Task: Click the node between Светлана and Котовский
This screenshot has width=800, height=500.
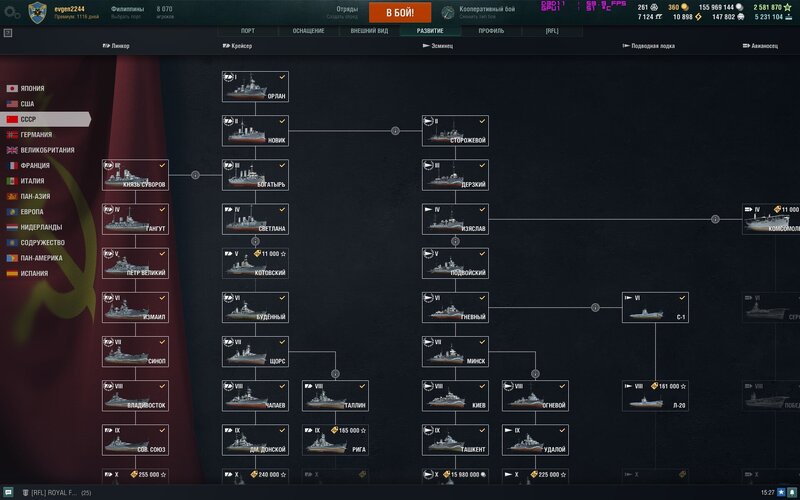Action: 255,241
